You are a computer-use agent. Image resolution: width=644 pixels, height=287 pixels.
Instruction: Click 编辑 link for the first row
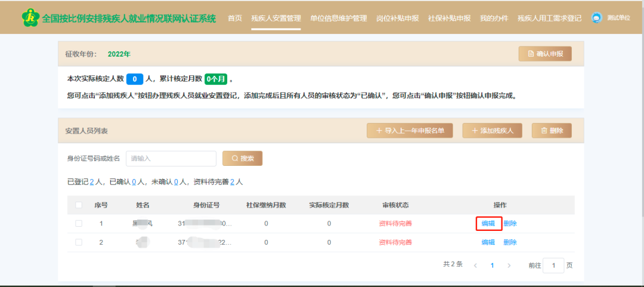pyautogui.click(x=488, y=224)
